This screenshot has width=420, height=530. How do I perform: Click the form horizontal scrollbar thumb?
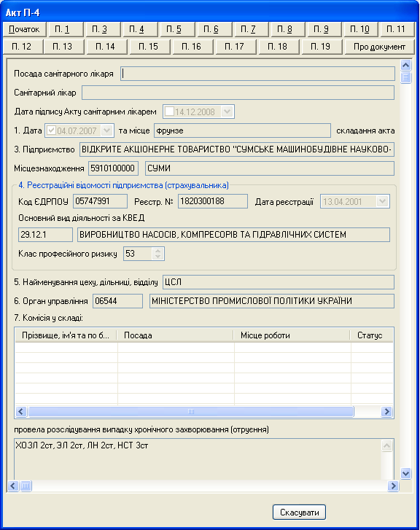click(26, 486)
